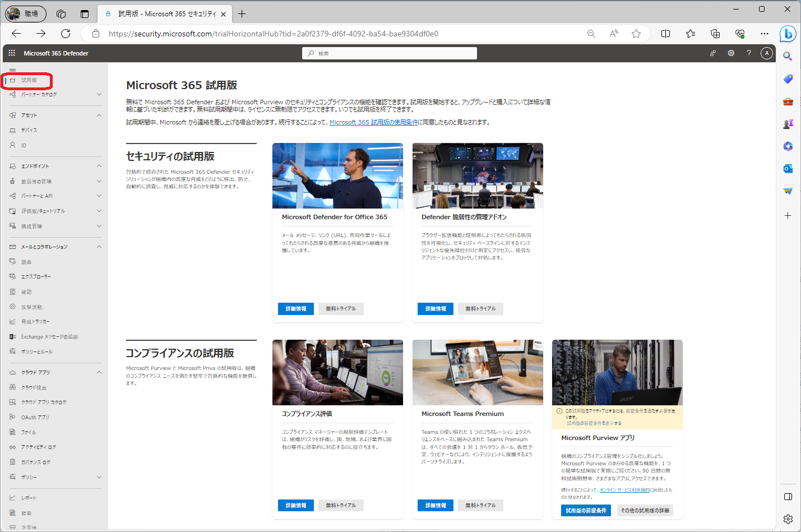Screen dimensions: 801x532
Task: Click the Defender for Office 365 card image
Action: [x=337, y=175]
